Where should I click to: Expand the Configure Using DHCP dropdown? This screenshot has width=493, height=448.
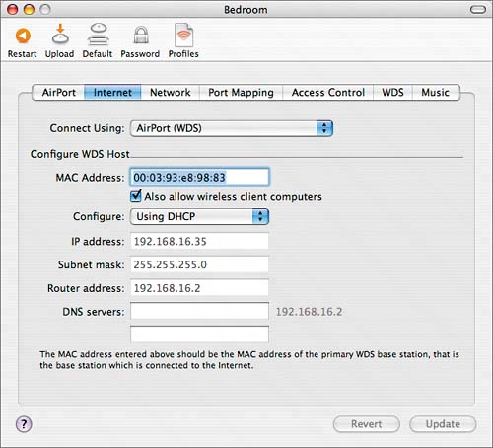(x=199, y=216)
